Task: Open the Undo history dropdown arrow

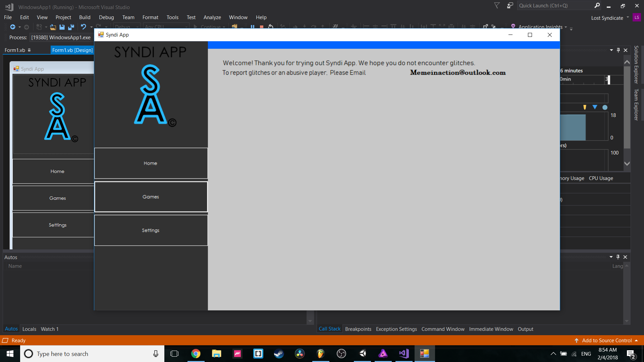Action: click(x=91, y=27)
